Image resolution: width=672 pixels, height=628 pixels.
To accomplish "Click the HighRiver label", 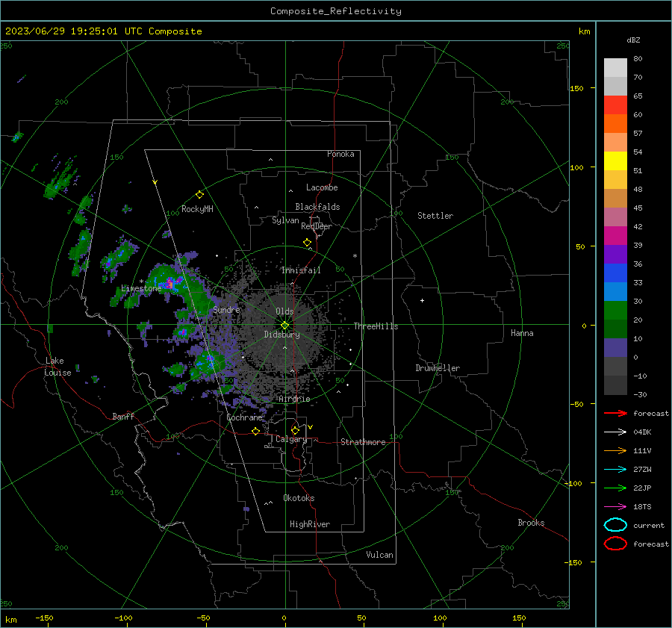I will tap(310, 524).
